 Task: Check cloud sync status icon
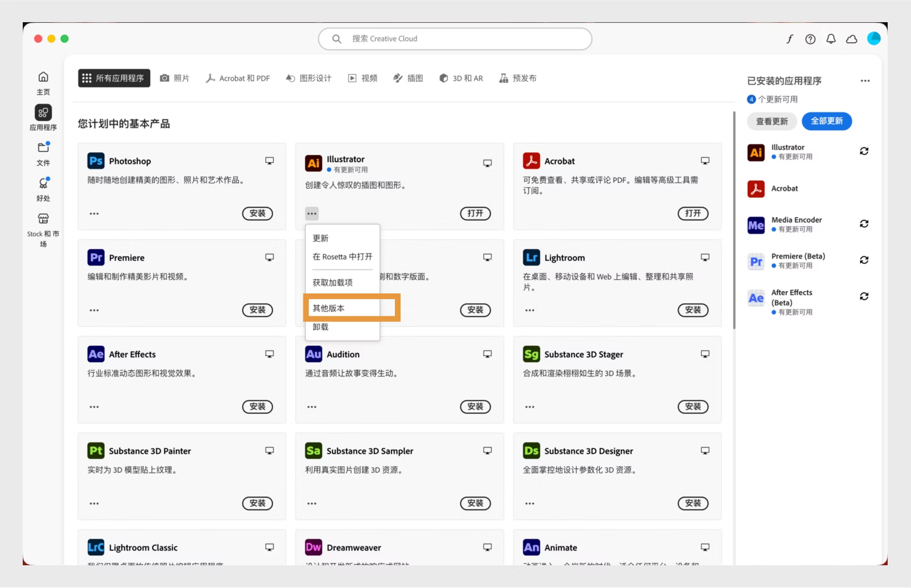[852, 39]
